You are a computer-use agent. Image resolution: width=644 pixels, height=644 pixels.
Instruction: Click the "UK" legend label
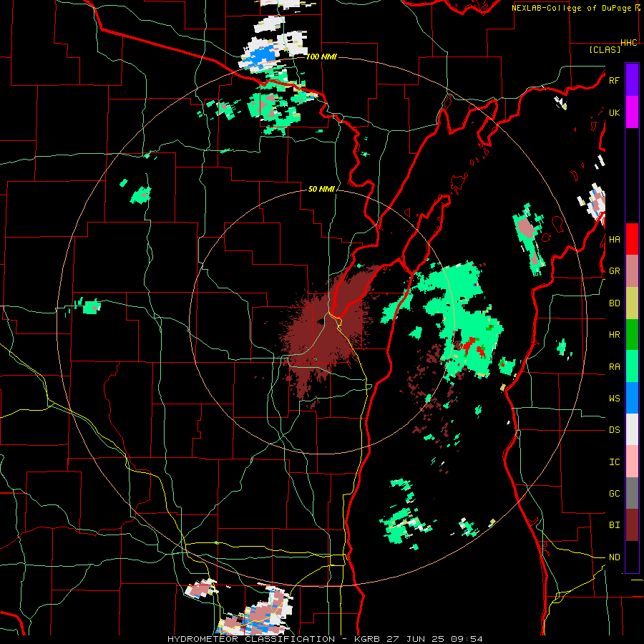click(x=614, y=112)
